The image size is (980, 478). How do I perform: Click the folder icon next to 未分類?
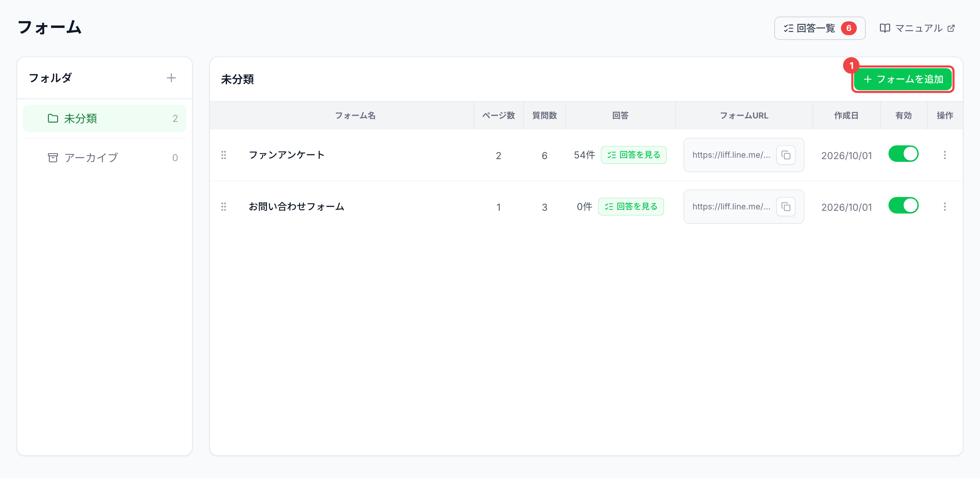[x=53, y=118]
